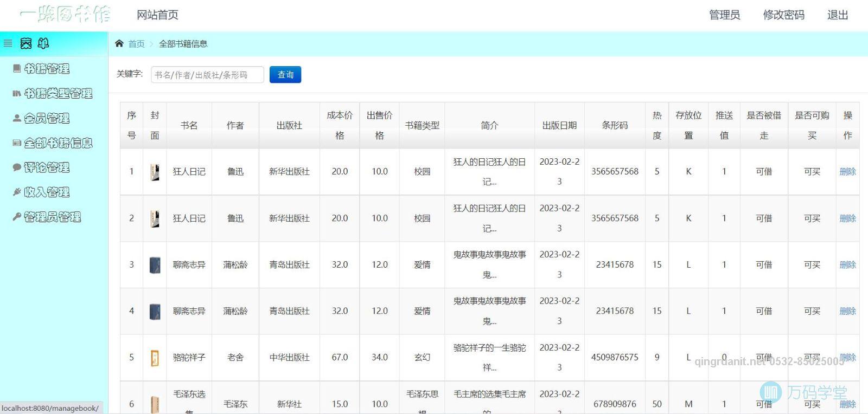
Task: Click barcode 3565657568 in row 1
Action: (x=615, y=171)
